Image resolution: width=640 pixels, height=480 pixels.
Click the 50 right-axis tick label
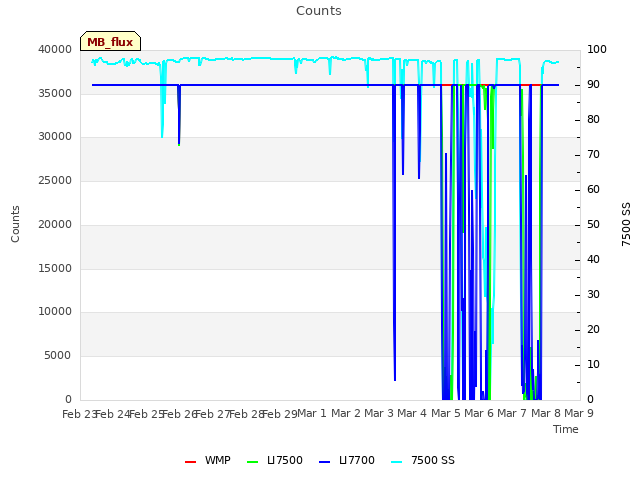tap(593, 224)
